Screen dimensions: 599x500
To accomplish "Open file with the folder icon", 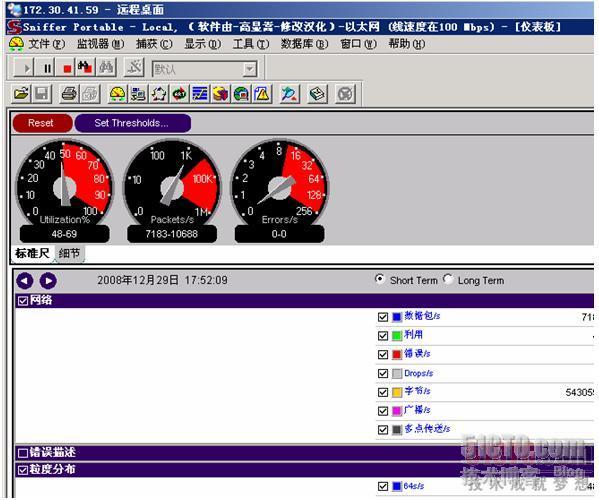I will 21,93.
